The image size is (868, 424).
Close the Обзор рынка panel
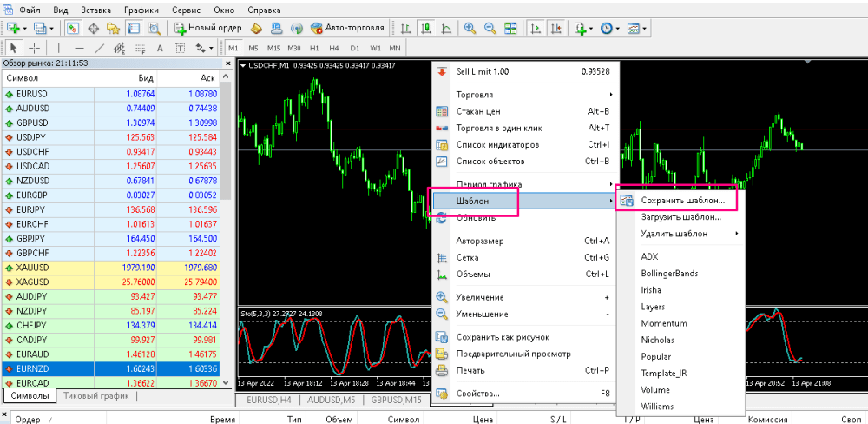tap(227, 63)
